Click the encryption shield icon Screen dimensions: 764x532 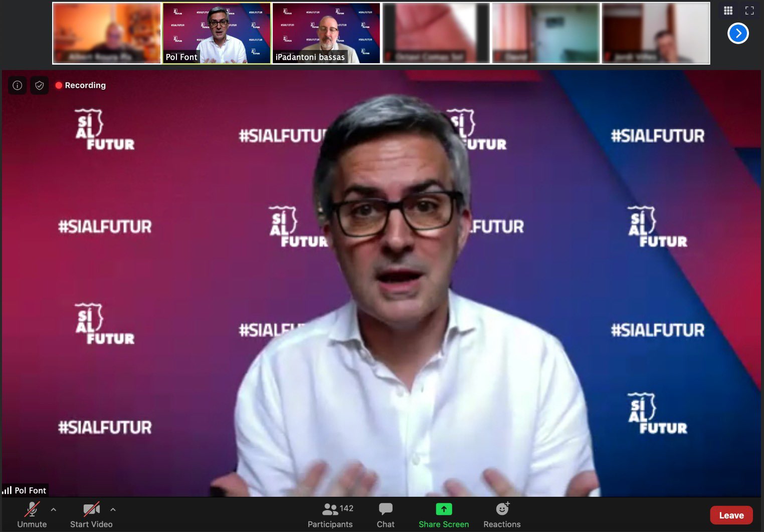pyautogui.click(x=40, y=85)
